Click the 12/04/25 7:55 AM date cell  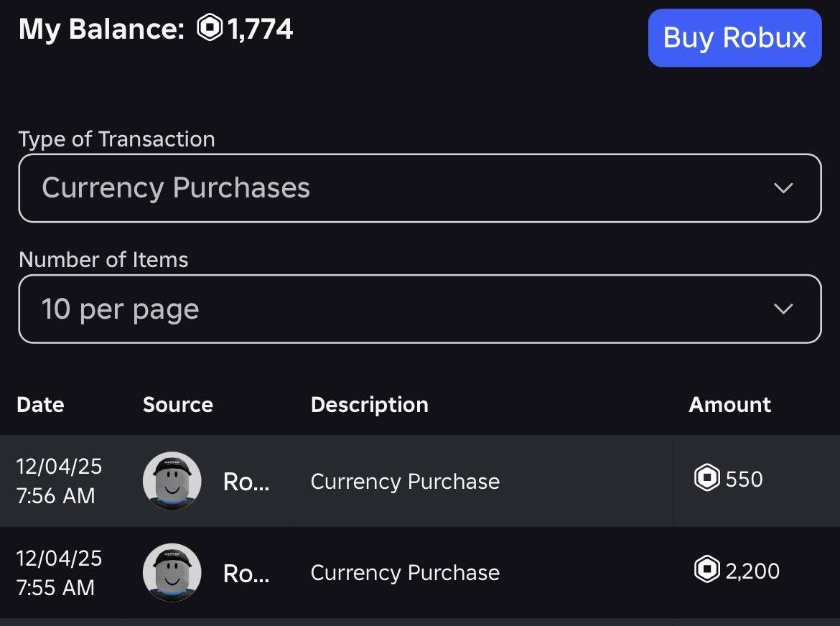pos(59,573)
